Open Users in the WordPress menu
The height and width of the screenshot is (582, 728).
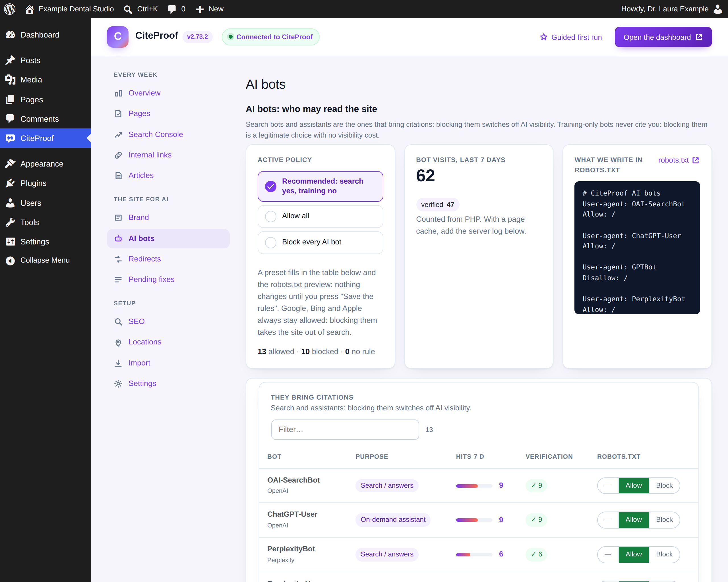pos(45,203)
